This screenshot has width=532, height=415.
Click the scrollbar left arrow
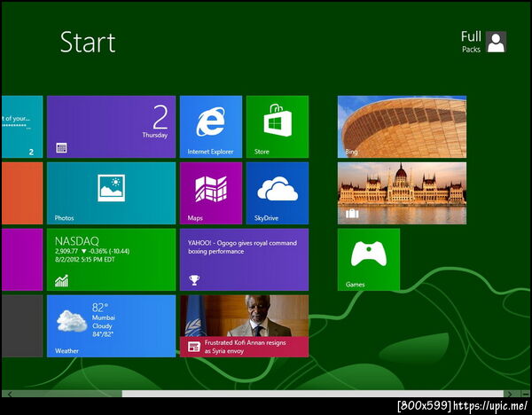click(x=10, y=394)
